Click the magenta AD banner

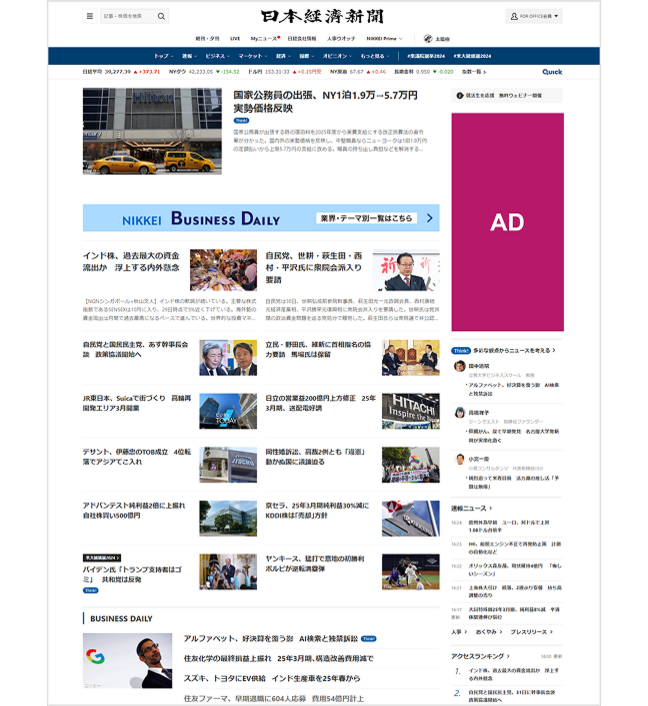508,222
